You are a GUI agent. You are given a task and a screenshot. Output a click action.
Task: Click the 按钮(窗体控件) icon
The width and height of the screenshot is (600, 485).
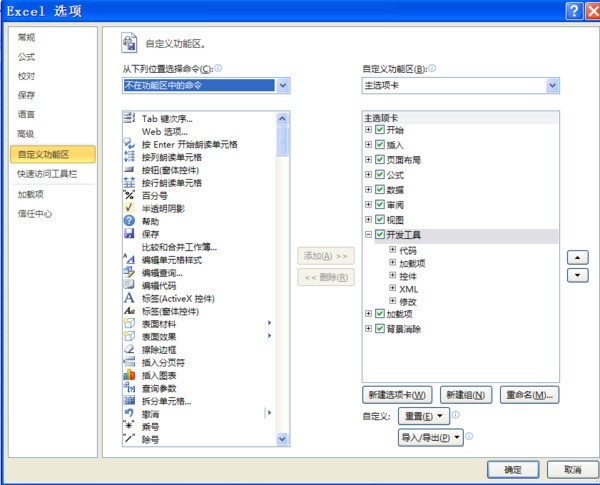[x=129, y=170]
